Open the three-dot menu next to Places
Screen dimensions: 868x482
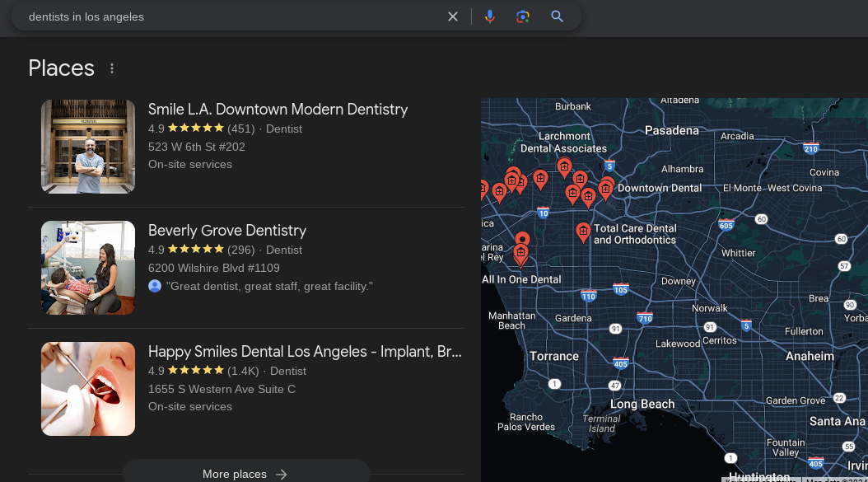(x=112, y=68)
